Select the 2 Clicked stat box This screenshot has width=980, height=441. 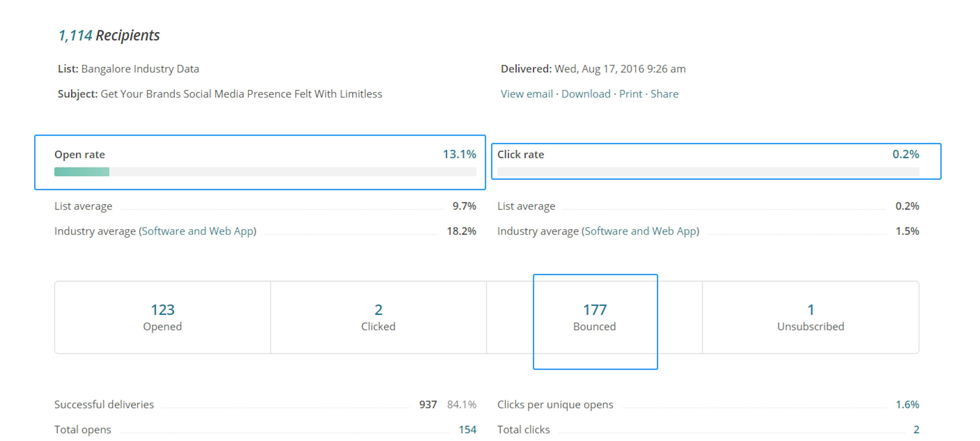click(378, 317)
